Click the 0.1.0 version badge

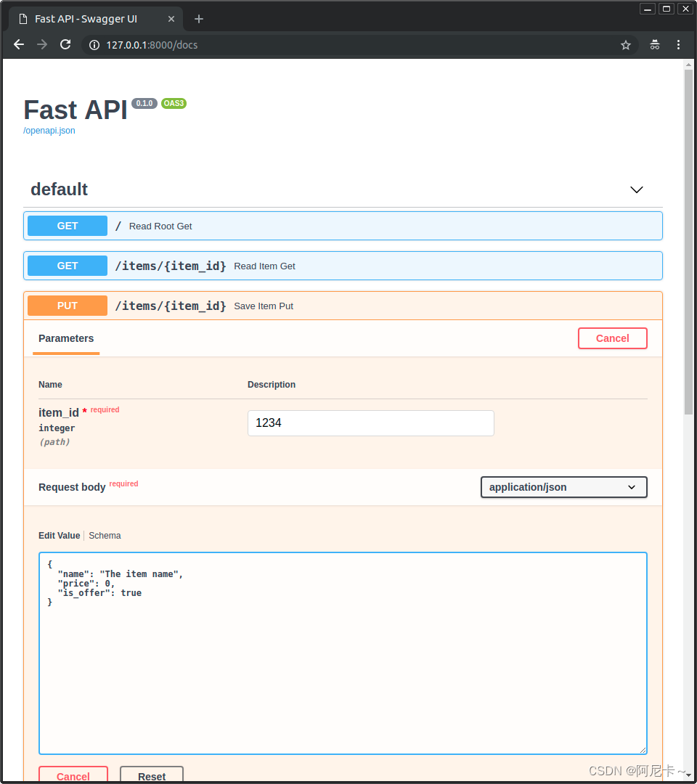click(144, 104)
